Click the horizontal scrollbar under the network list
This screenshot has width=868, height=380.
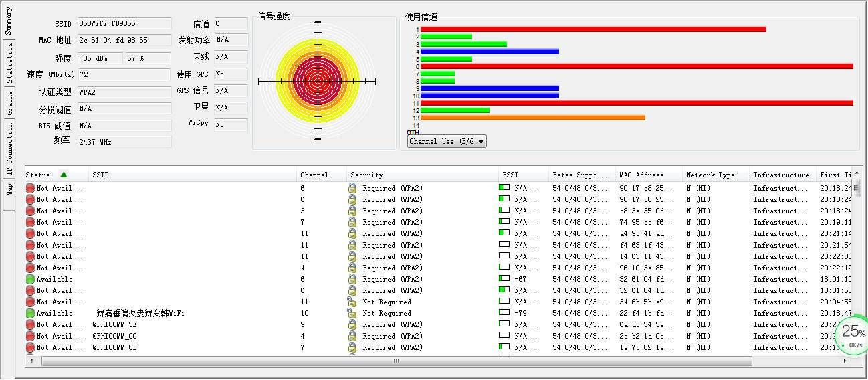396,361
